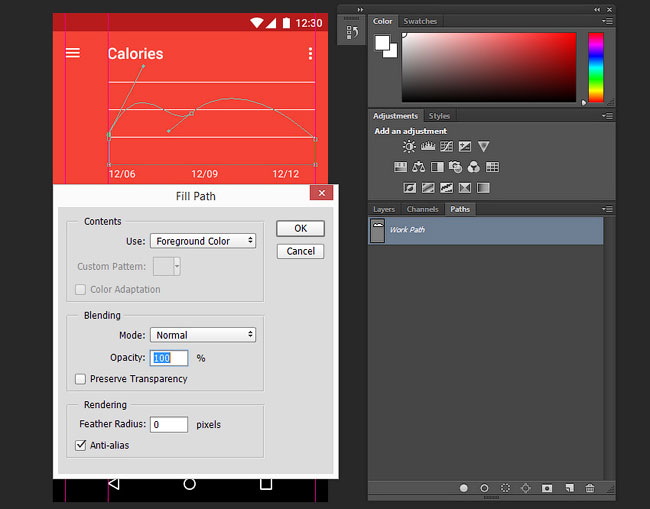Open hamburger menu in Calories app mockup
The width and height of the screenshot is (650, 509).
(73, 53)
